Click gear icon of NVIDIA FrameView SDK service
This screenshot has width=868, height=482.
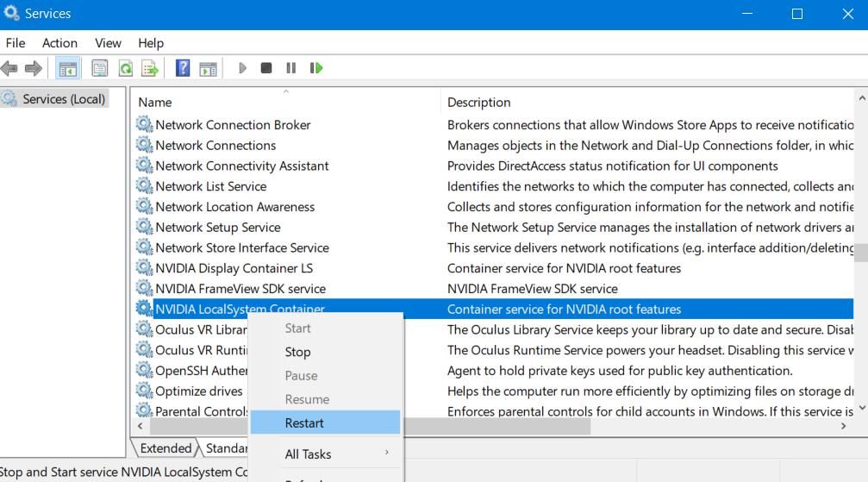pyautogui.click(x=145, y=288)
